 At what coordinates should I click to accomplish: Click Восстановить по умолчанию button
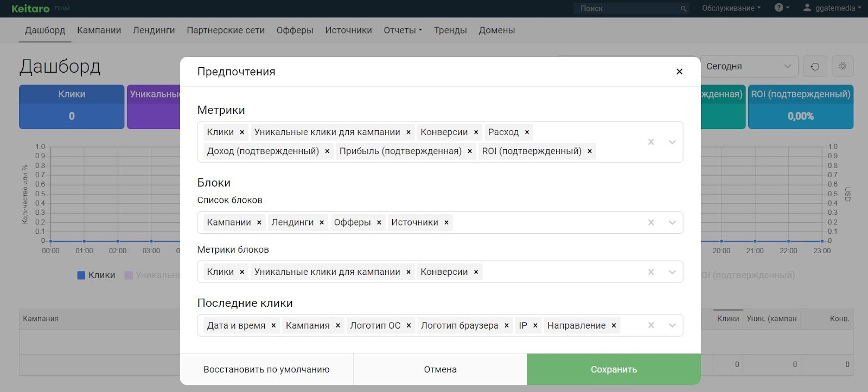[x=266, y=369]
